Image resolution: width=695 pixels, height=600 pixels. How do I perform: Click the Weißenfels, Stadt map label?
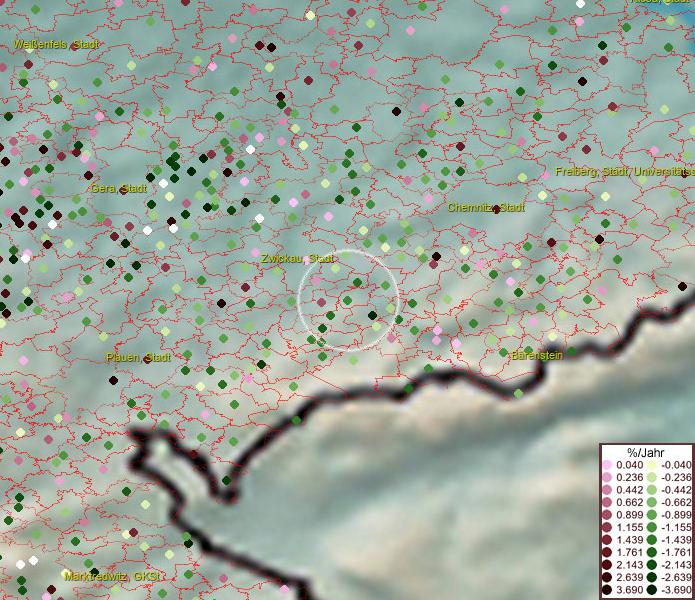56,44
